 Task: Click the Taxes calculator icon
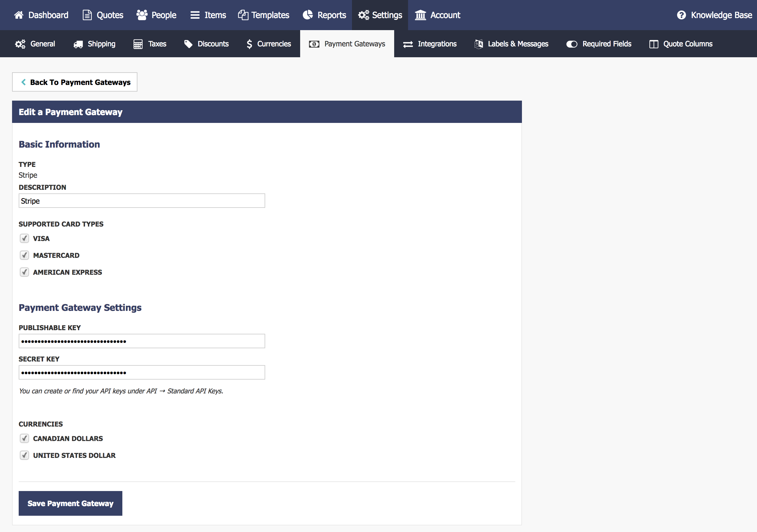[x=138, y=44]
